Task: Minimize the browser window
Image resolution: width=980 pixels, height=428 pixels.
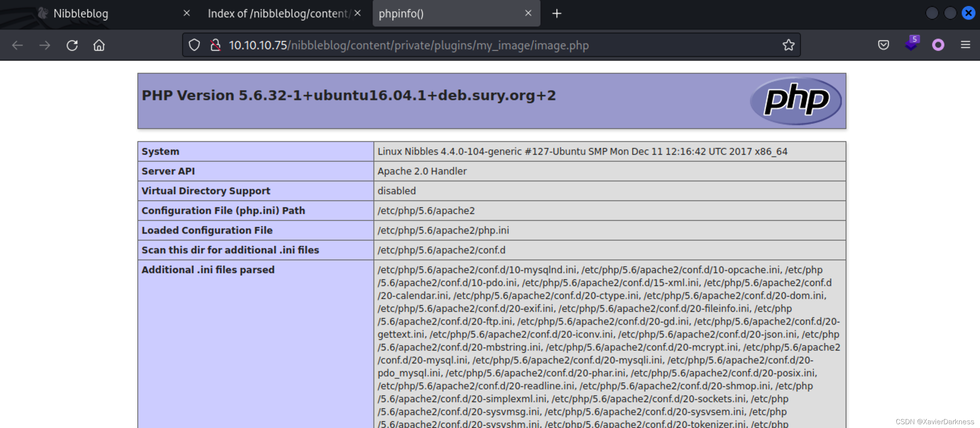Action: point(932,13)
